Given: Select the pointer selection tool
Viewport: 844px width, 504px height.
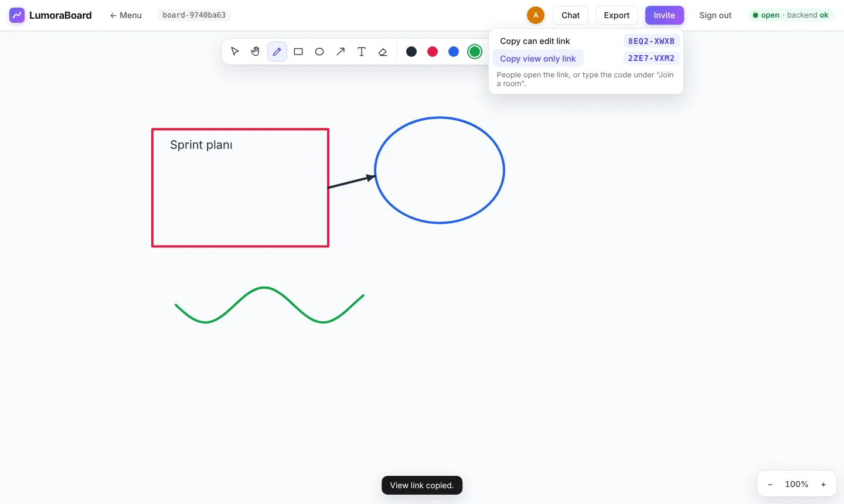Looking at the screenshot, I should (x=235, y=52).
